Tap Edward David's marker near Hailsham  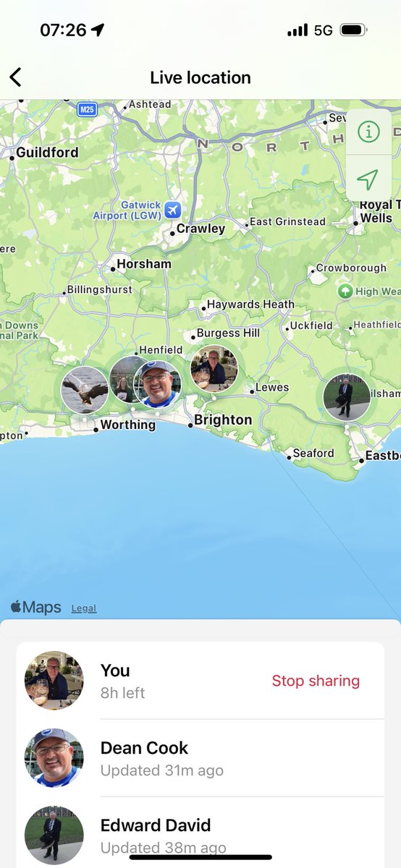[347, 396]
